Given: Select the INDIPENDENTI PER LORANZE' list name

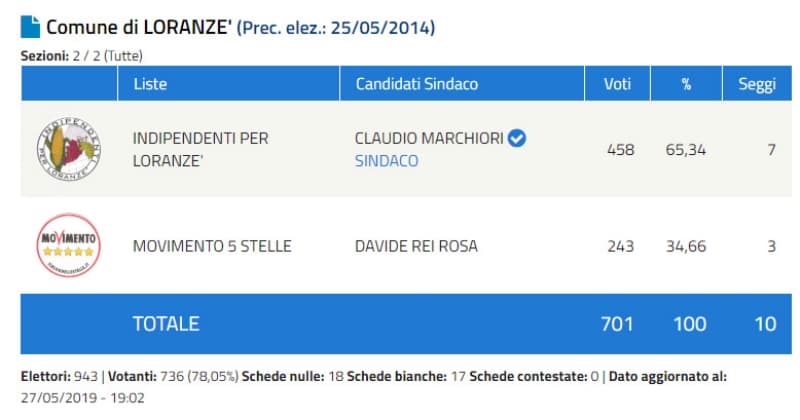Looking at the screenshot, I should point(200,149).
